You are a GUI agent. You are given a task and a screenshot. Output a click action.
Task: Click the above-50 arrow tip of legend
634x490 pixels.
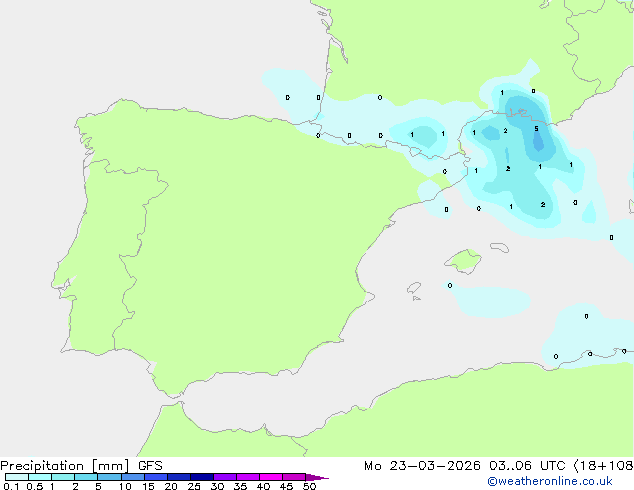[317, 477]
